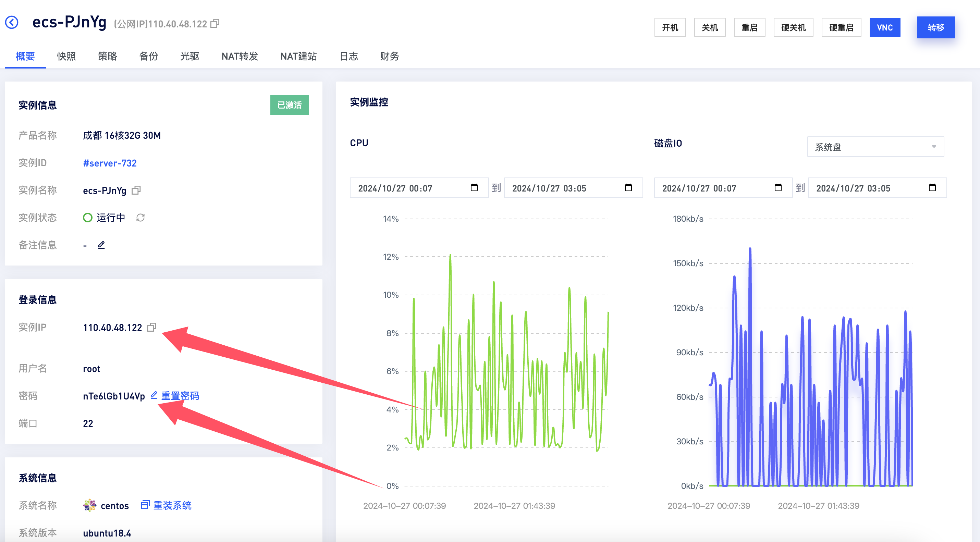Open the VNC console button

tap(885, 27)
